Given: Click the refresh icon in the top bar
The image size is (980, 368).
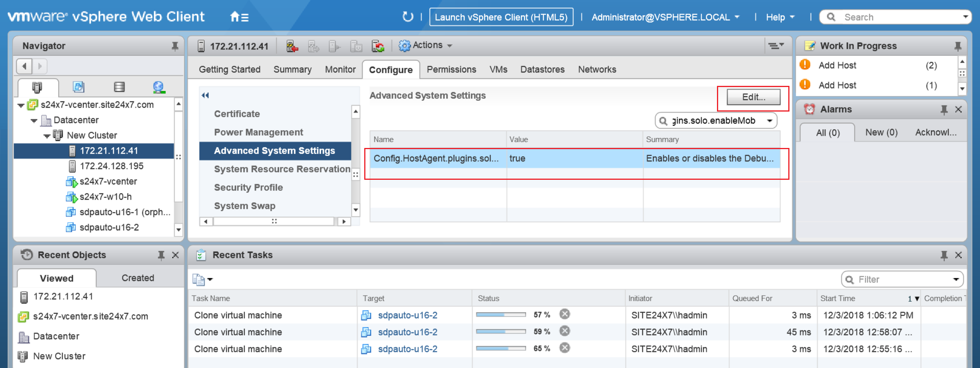Looking at the screenshot, I should 408,17.
